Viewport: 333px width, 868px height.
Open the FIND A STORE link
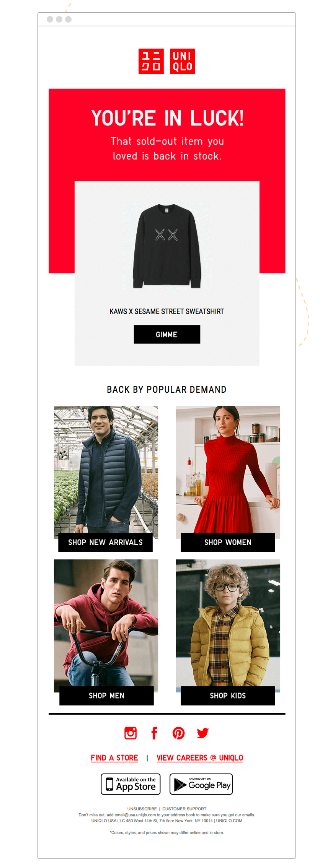point(114,757)
